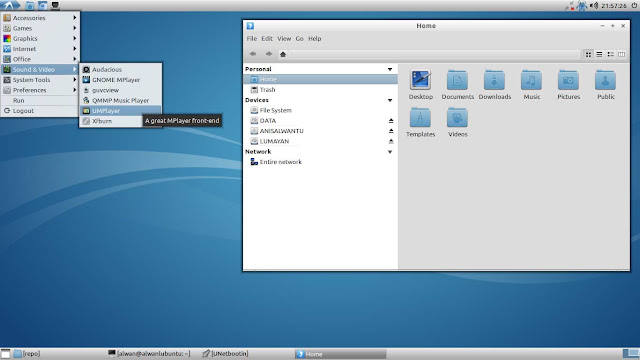Image resolution: width=640 pixels, height=360 pixels.
Task: Launch Audacious from the menu
Action: pyautogui.click(x=120, y=69)
